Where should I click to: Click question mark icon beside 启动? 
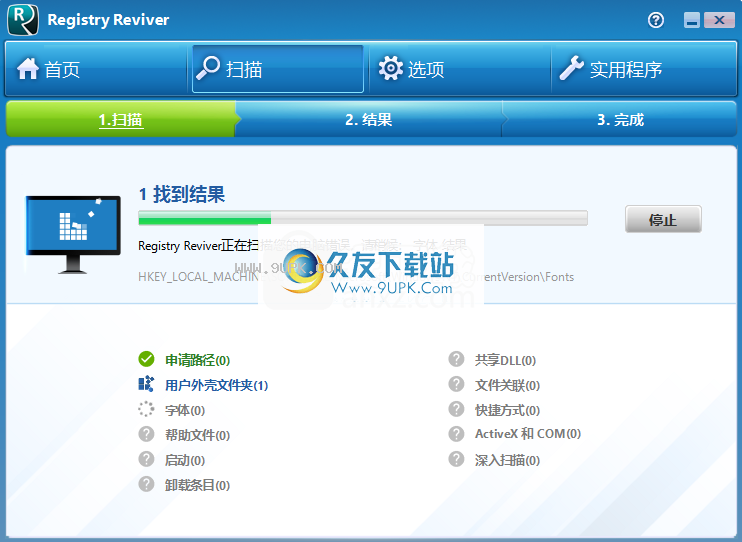pos(146,459)
